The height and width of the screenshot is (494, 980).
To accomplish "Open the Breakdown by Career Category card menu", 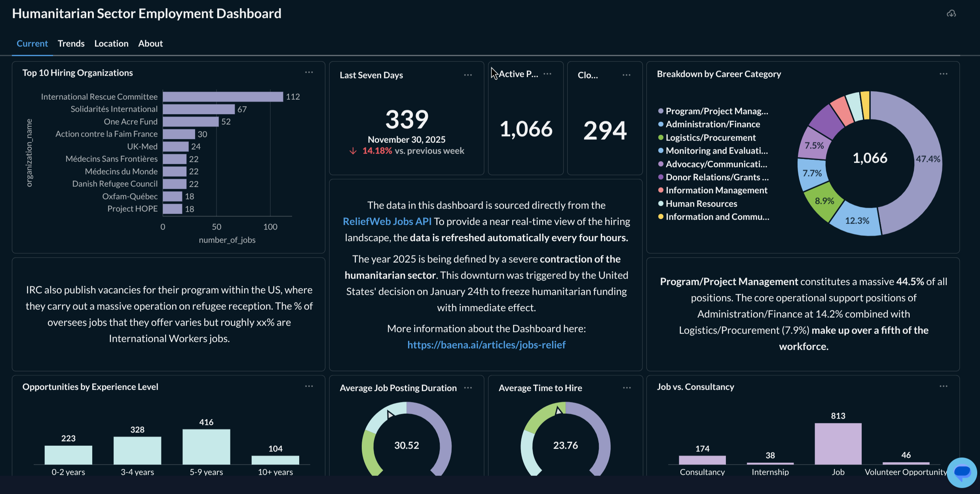I will (944, 74).
